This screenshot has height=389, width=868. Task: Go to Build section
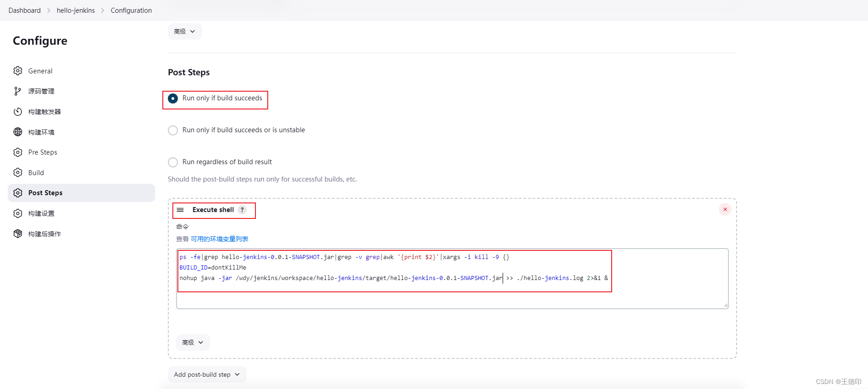point(81,172)
